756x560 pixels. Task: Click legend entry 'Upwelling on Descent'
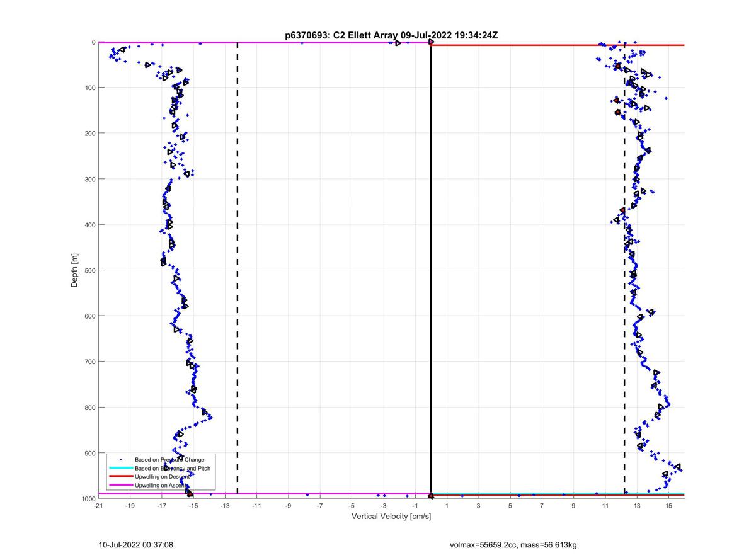point(163,476)
